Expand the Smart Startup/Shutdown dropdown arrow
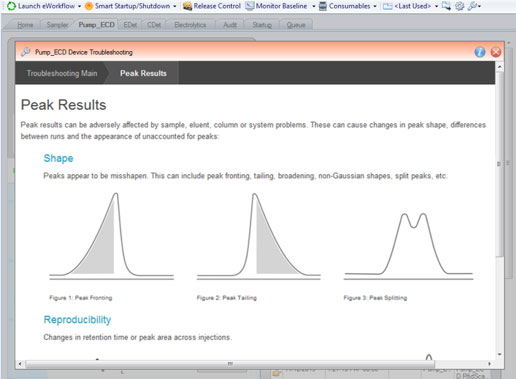The image size is (516, 379). click(175, 6)
